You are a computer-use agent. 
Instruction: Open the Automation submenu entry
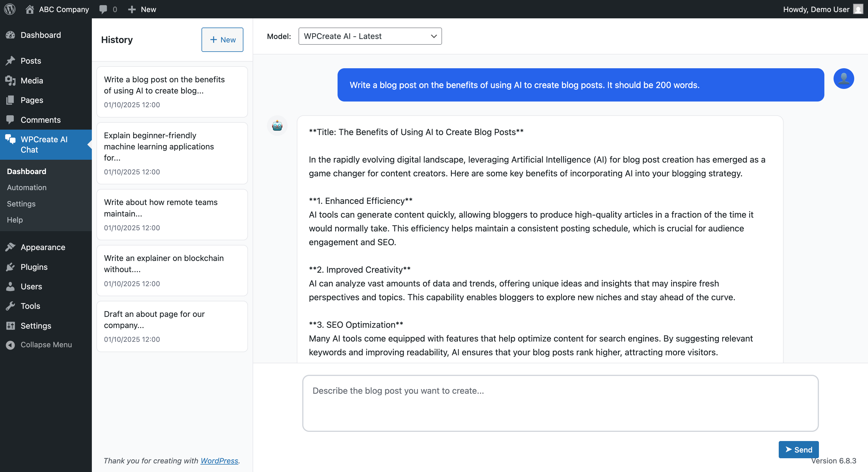pyautogui.click(x=27, y=188)
